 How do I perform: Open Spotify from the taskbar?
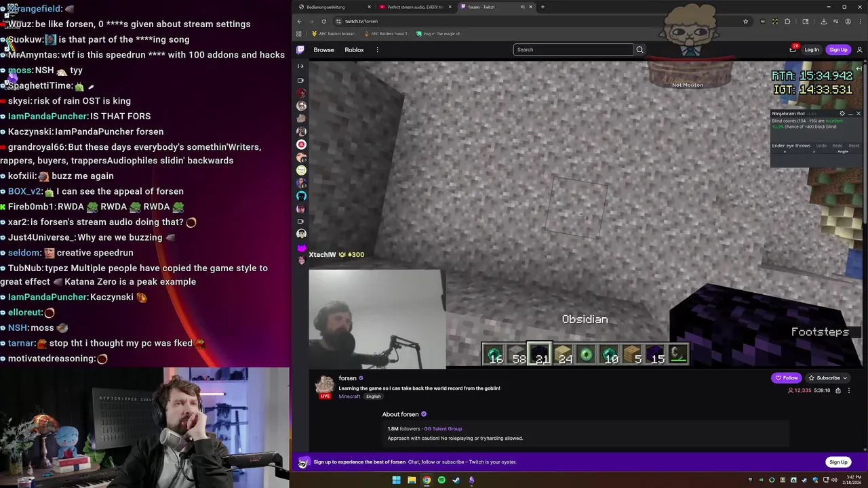[441, 480]
